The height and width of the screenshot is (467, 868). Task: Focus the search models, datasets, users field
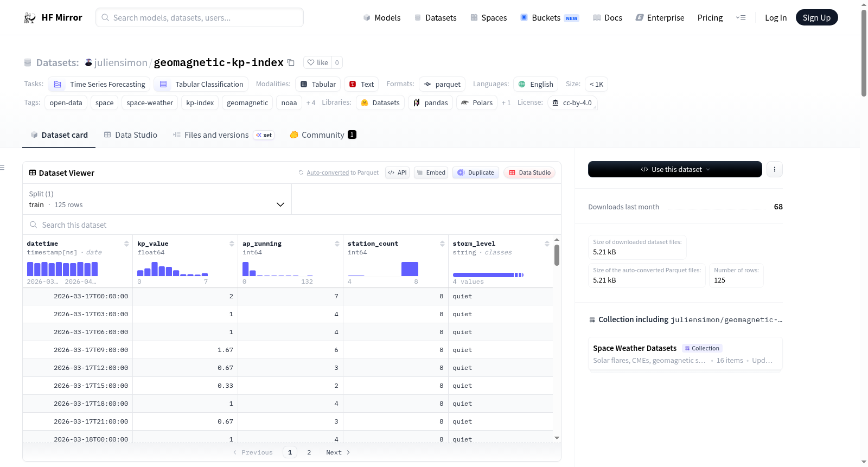(200, 17)
